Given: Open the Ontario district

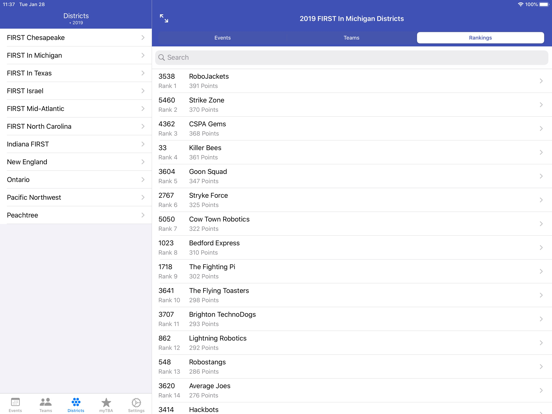Looking at the screenshot, I should pos(76,180).
